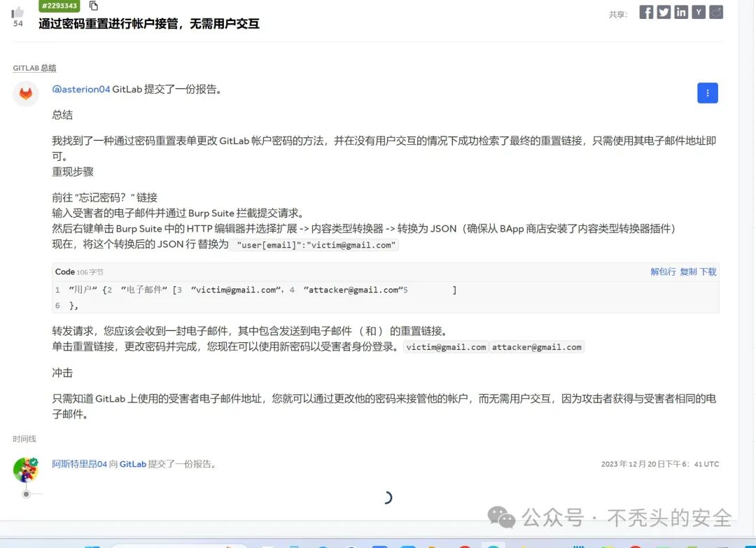This screenshot has height=548, width=756.
Task: Click the inline victim@gmail.com code tag below code block
Action: (x=446, y=347)
